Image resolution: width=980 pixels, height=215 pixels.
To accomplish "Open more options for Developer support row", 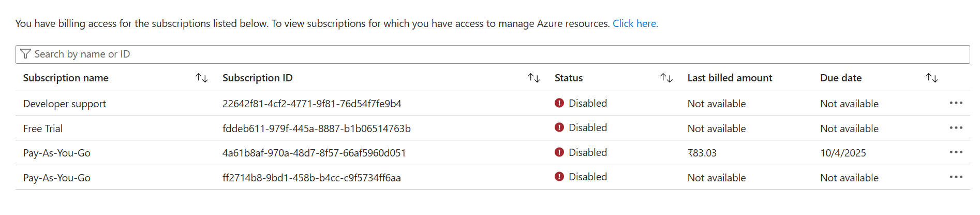I will coord(956,103).
